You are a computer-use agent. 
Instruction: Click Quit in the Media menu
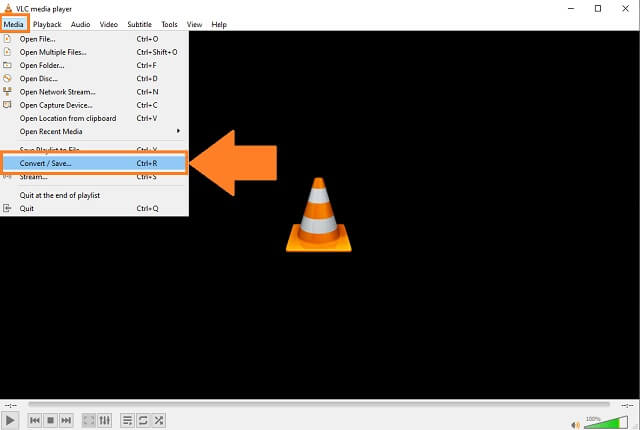pyautogui.click(x=27, y=209)
